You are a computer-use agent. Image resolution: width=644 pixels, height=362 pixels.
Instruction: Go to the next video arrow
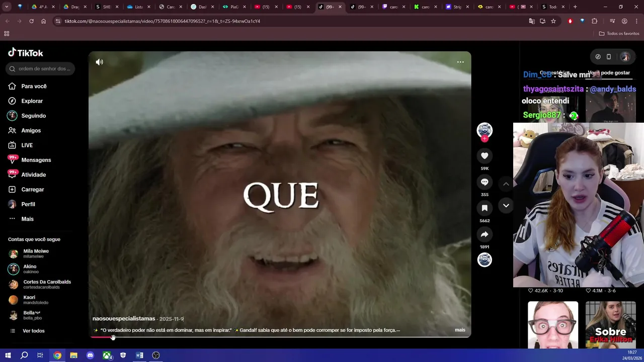pos(506,206)
